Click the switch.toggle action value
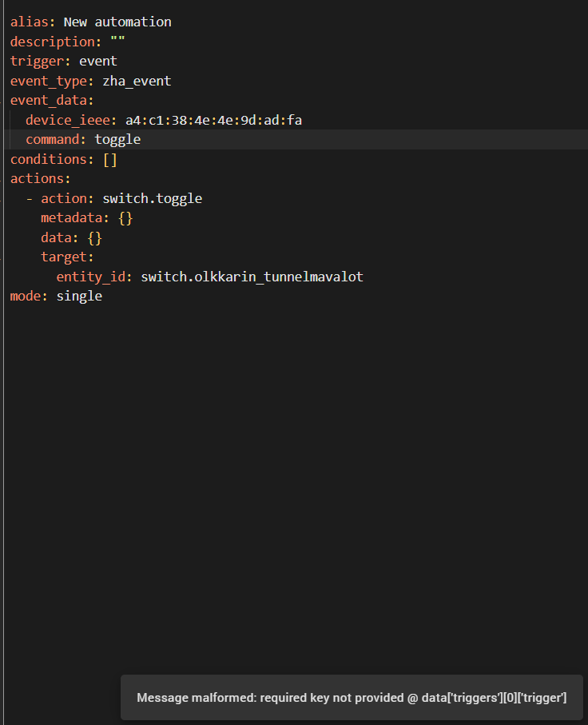The image size is (588, 725). point(152,198)
